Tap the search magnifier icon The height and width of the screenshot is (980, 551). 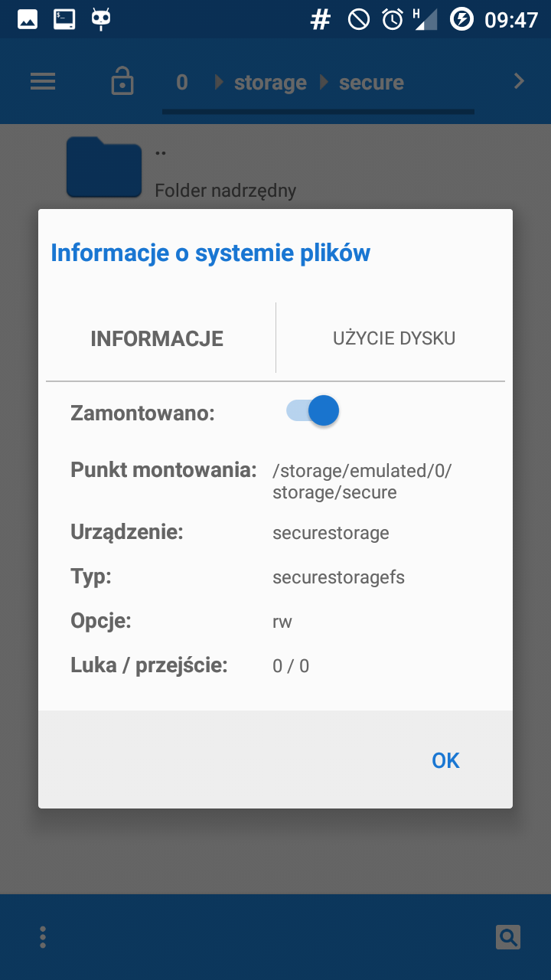pyautogui.click(x=507, y=936)
